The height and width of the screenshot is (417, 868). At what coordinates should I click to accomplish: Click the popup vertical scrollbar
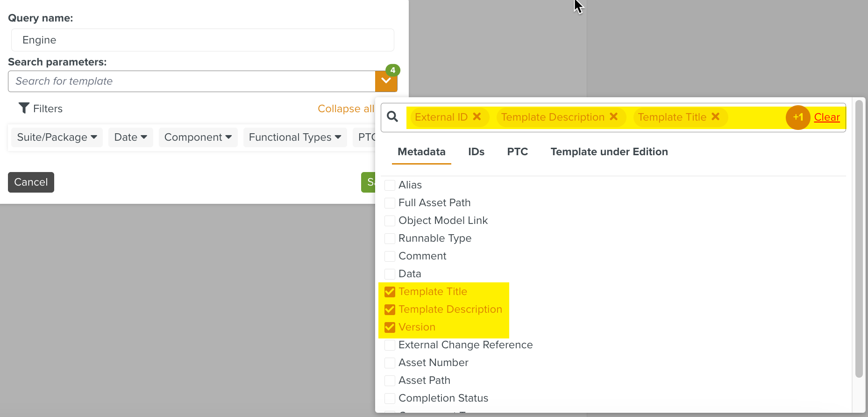coord(859,238)
